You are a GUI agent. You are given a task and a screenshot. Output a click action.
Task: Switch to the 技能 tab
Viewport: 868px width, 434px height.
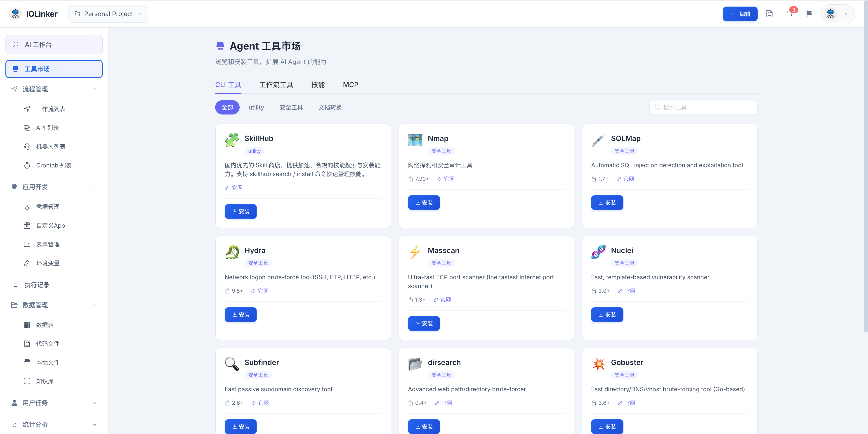[x=318, y=85]
